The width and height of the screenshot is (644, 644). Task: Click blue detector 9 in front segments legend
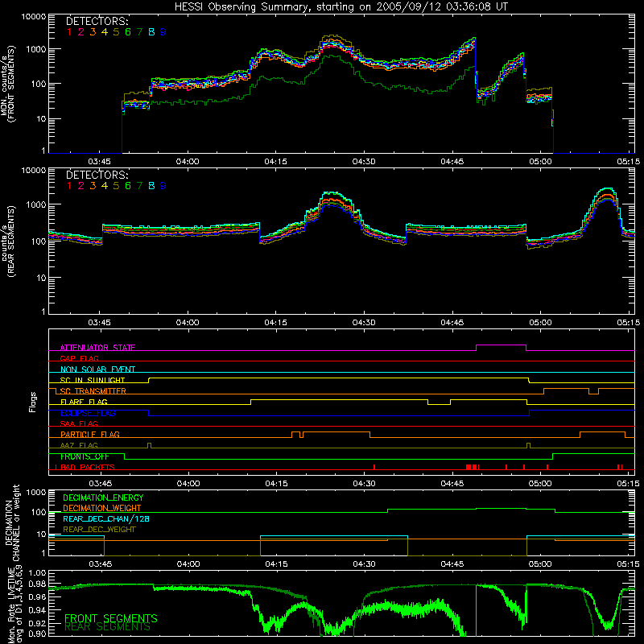point(163,32)
